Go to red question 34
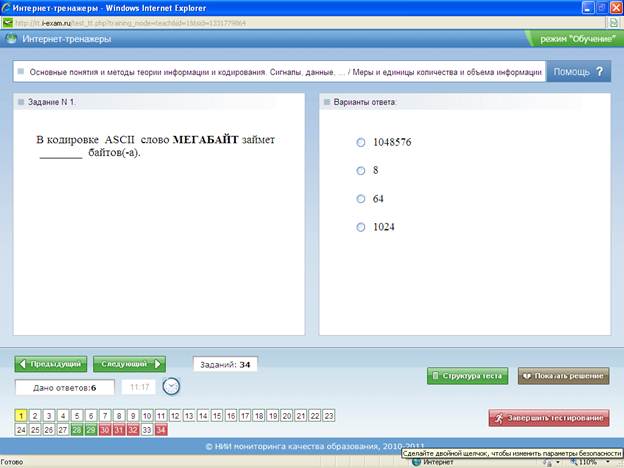Viewport: 624px width, 468px height. [161, 430]
